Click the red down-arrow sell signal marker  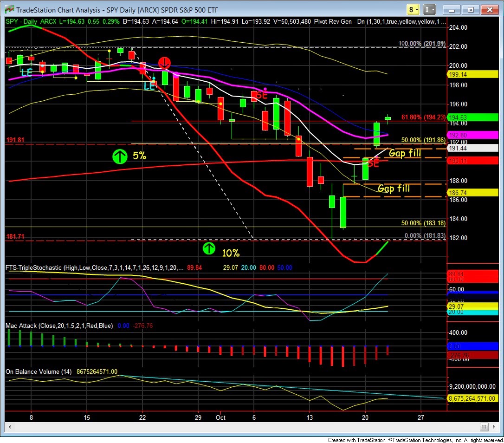(x=164, y=63)
